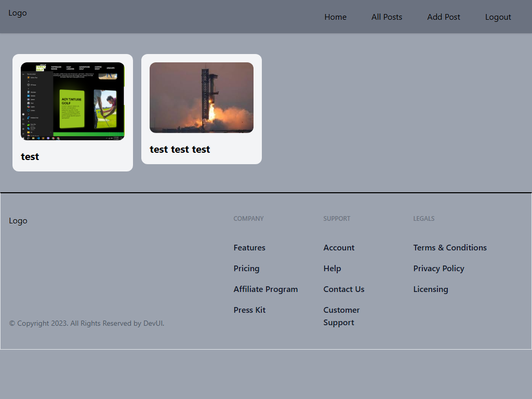Click the "test" post title
The width and height of the screenshot is (532, 399).
tap(30, 157)
